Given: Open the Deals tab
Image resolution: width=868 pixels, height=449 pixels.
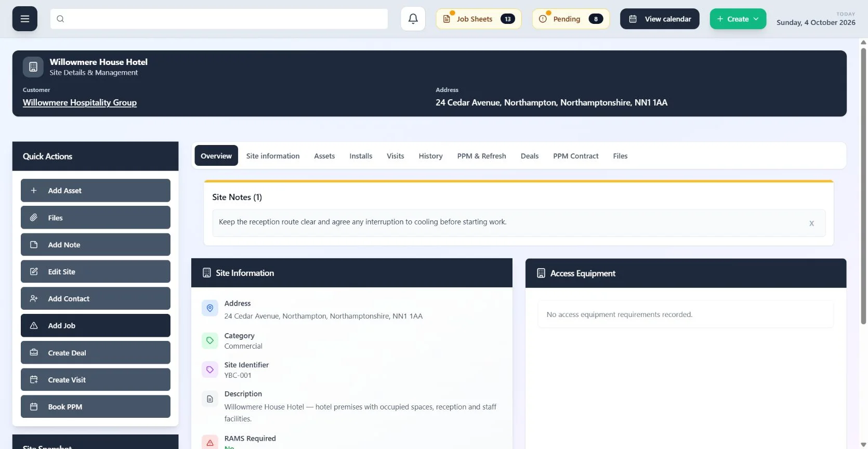Looking at the screenshot, I should point(530,156).
